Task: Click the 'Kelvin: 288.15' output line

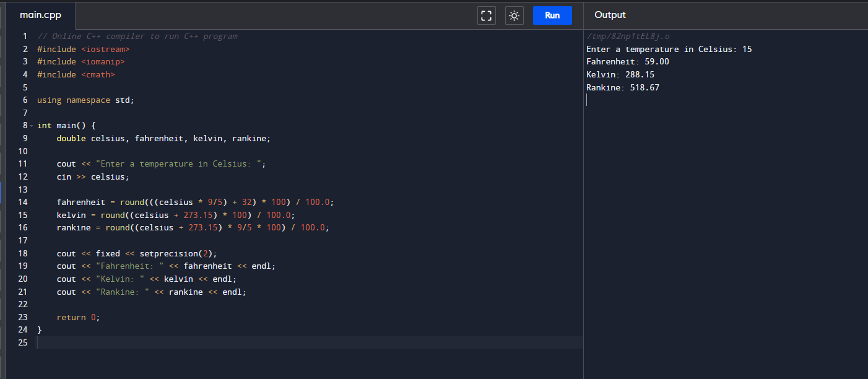Action: (620, 75)
